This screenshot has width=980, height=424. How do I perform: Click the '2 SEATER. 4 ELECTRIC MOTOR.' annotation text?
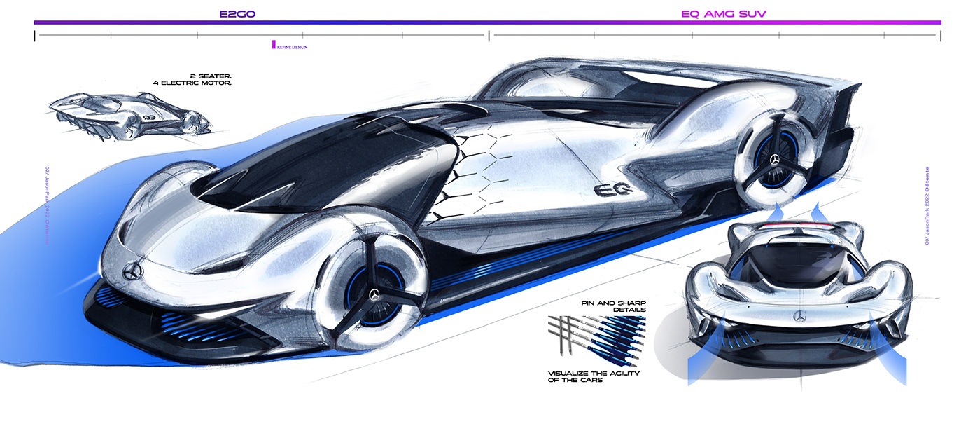coord(194,78)
